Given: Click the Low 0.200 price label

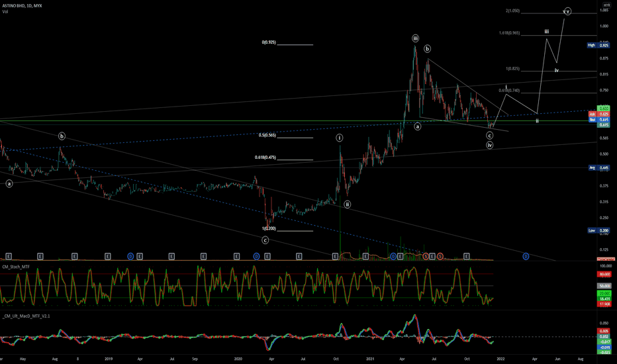Looking at the screenshot, I should [598, 230].
